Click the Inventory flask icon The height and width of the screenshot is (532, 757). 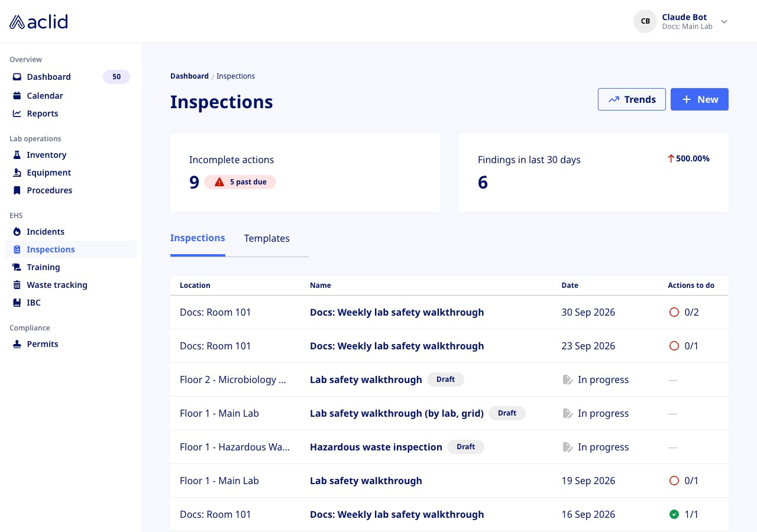(x=17, y=155)
